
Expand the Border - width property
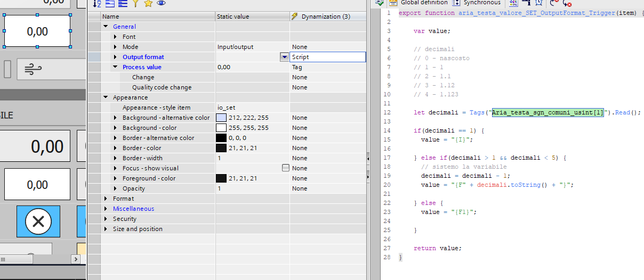[116, 158]
